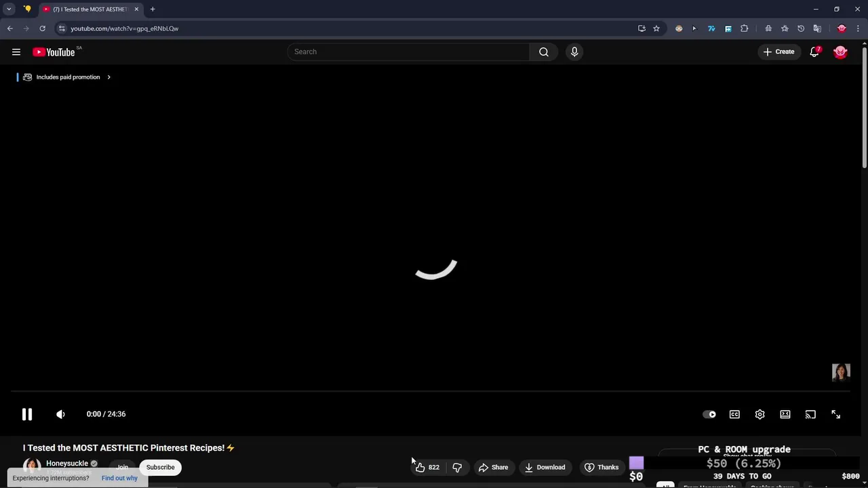Image resolution: width=868 pixels, height=488 pixels.
Task: Click 'Find out why' link
Action: coord(119,478)
